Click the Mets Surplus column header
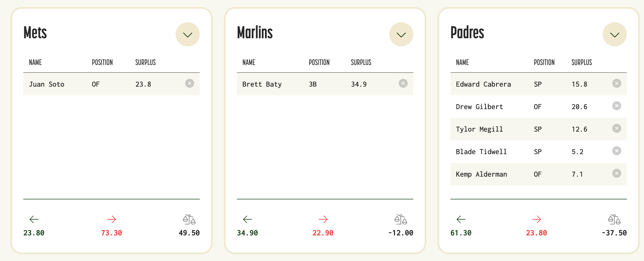This screenshot has width=644, height=261. point(146,62)
